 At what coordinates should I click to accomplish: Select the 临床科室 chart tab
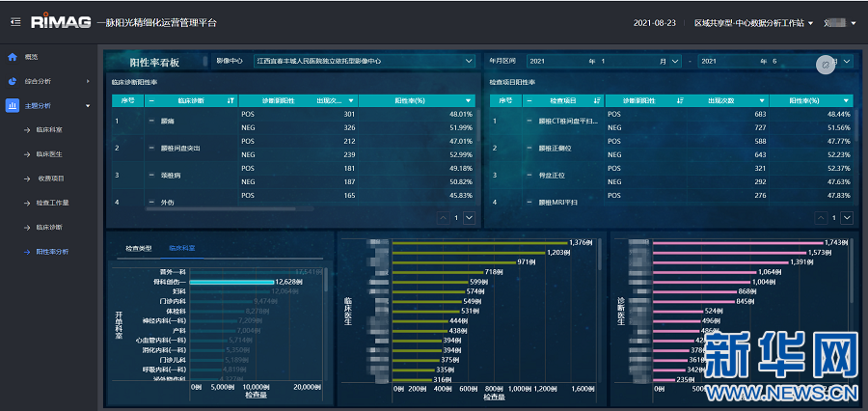[181, 248]
